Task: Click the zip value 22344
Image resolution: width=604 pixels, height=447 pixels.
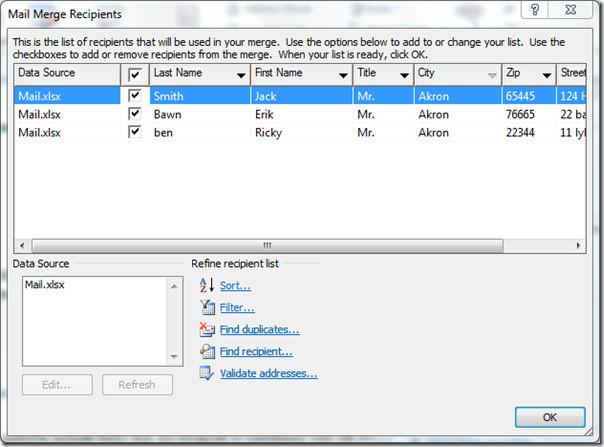Action: tap(520, 133)
